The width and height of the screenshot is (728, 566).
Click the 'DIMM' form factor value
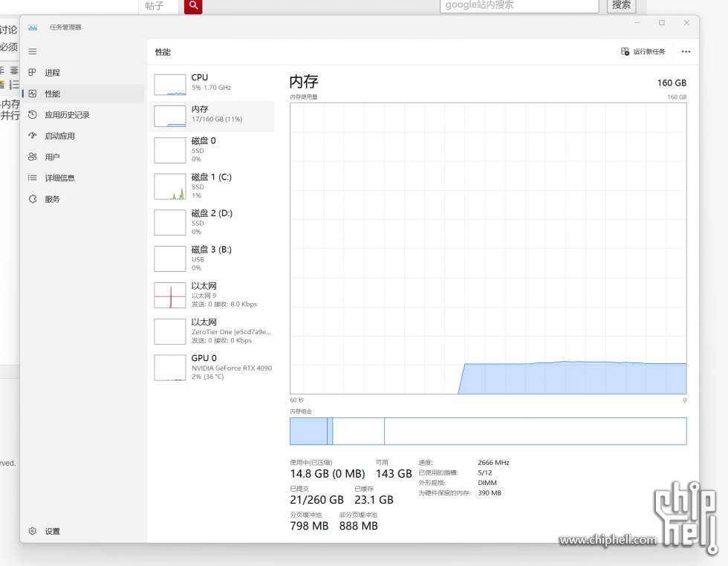tap(487, 483)
